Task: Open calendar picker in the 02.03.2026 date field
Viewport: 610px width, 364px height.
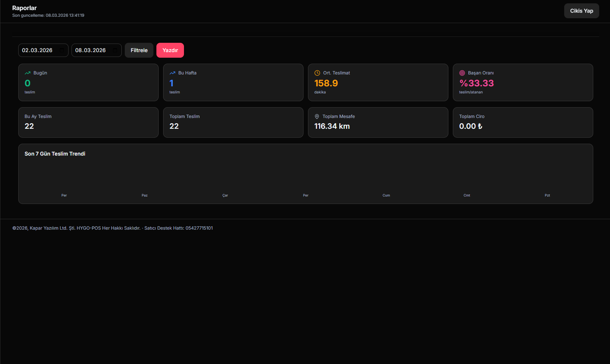Action: pos(62,50)
